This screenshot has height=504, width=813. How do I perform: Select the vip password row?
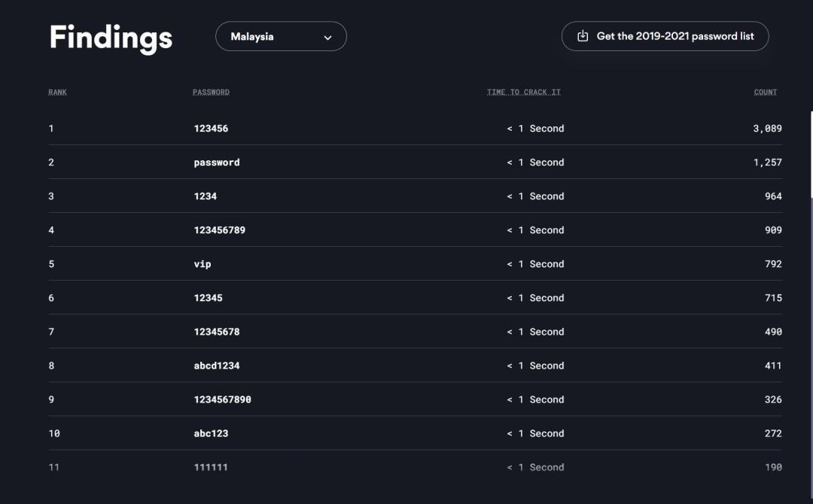pyautogui.click(x=202, y=264)
